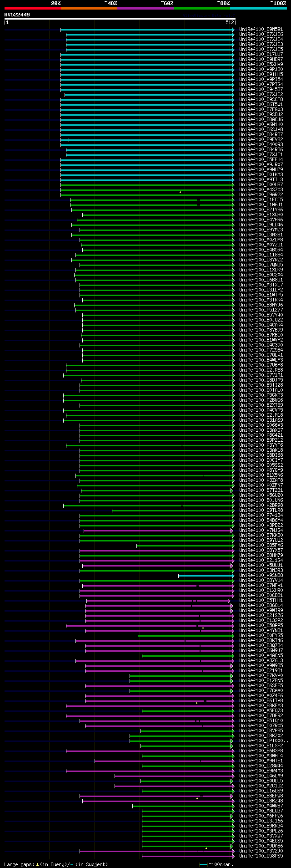Image resolution: width=291 pixels, height=868 pixels.
Task: Click the UniRef100_Q4CAK4 label
Action: (x=261, y=325)
